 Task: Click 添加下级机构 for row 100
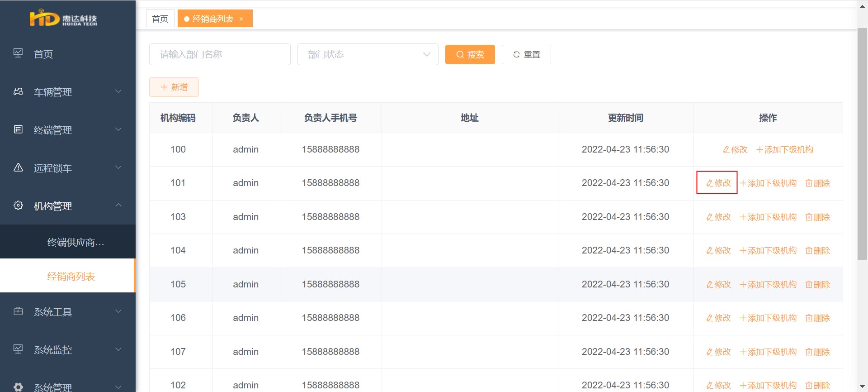pos(785,149)
